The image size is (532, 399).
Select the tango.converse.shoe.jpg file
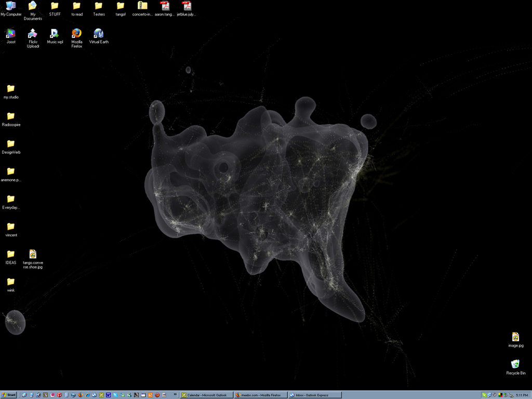(x=33, y=259)
